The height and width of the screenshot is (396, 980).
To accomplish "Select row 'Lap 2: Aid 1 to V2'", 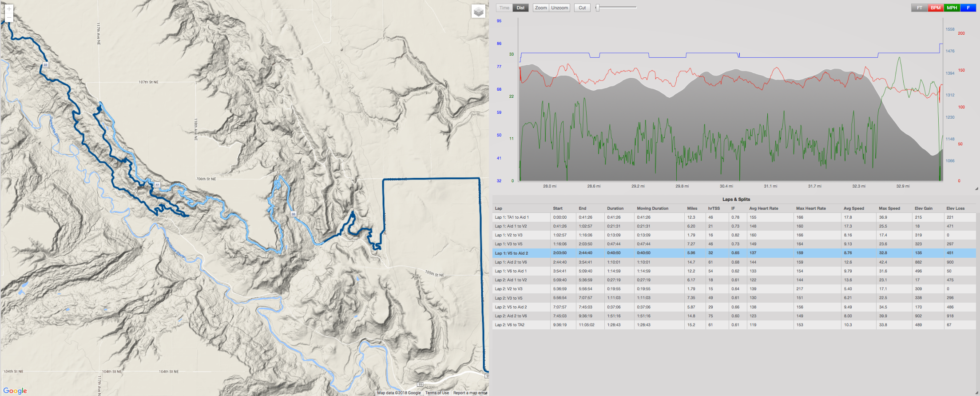I will (734, 280).
